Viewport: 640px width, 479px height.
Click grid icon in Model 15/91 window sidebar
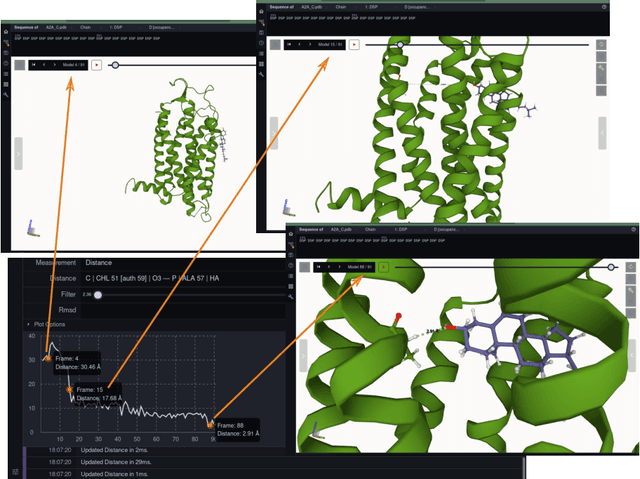261,64
